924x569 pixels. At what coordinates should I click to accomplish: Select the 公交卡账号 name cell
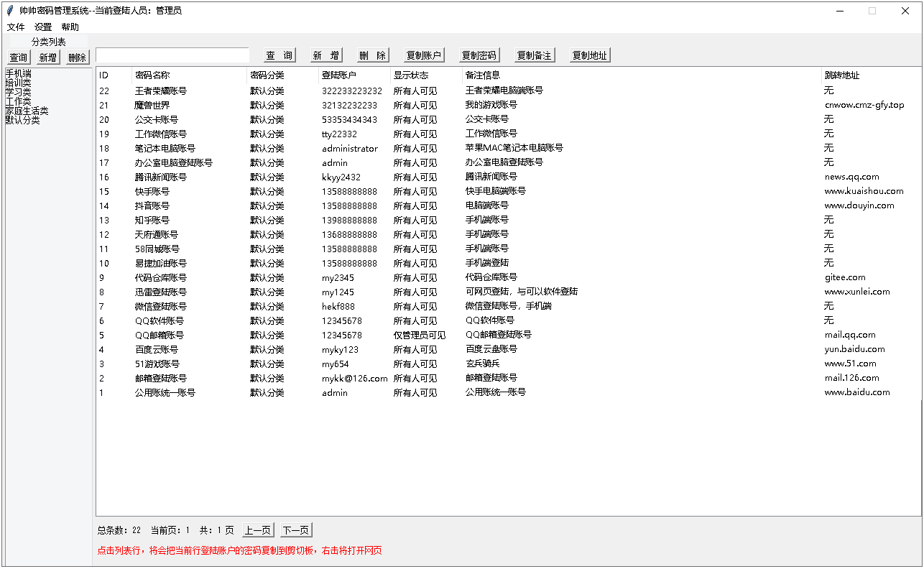point(157,119)
